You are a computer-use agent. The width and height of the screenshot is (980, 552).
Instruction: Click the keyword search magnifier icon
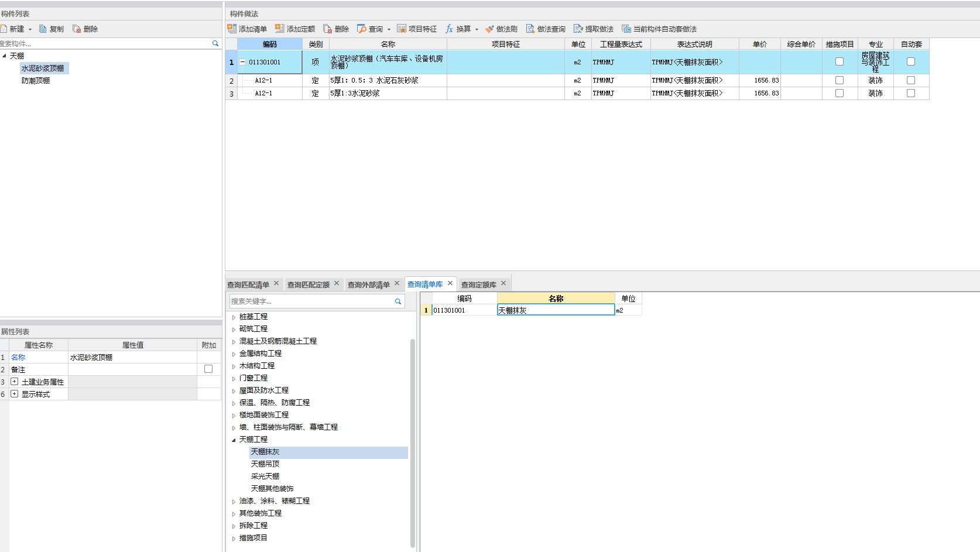[x=398, y=301]
